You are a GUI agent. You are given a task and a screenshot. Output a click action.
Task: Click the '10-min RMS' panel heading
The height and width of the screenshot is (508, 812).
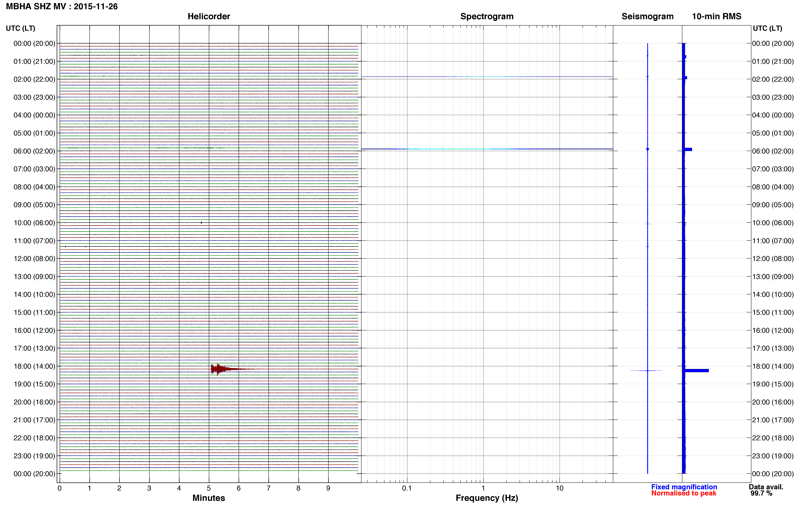tap(716, 16)
